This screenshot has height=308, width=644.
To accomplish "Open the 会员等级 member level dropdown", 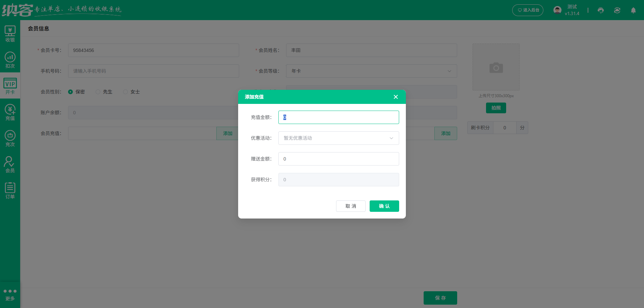I will (371, 71).
